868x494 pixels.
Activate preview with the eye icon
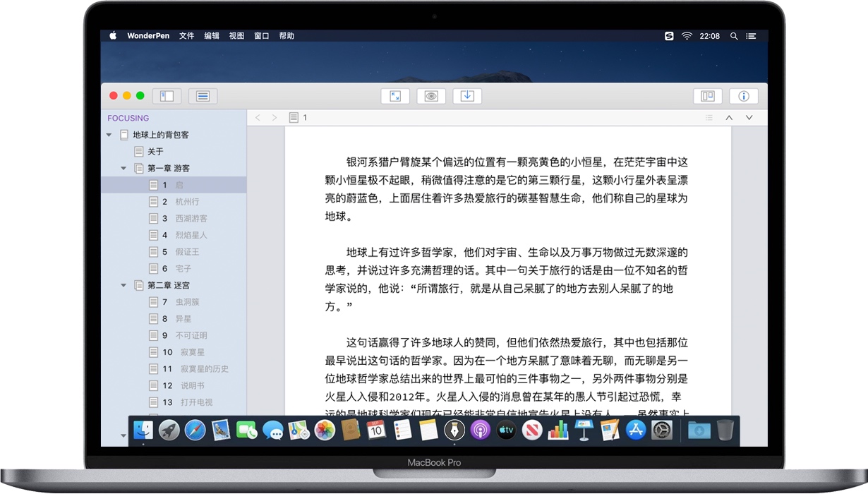pyautogui.click(x=431, y=95)
